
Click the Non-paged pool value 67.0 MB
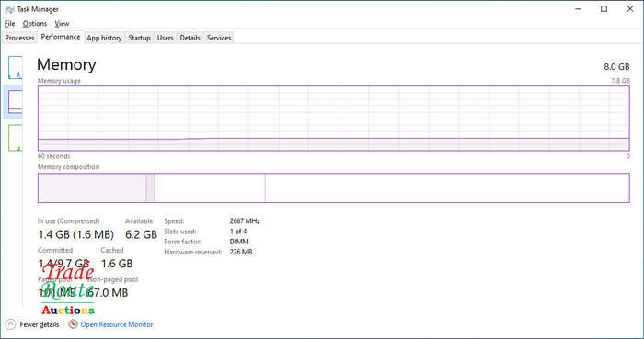(108, 293)
